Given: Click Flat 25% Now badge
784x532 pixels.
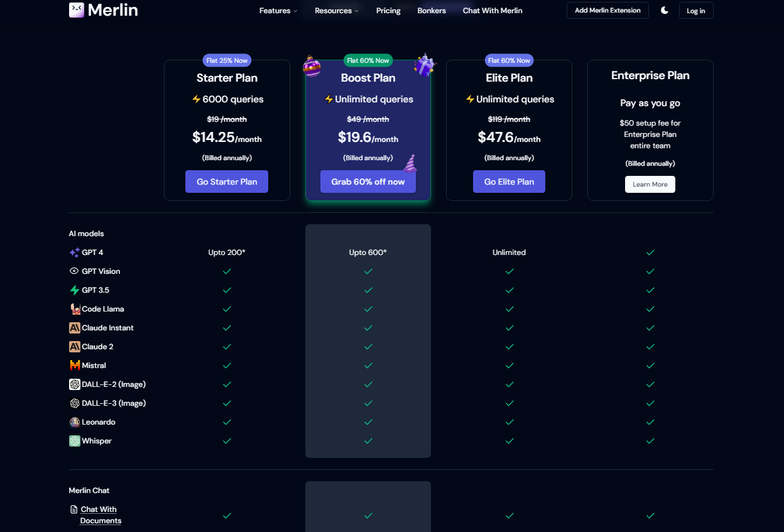Looking at the screenshot, I should click(227, 60).
